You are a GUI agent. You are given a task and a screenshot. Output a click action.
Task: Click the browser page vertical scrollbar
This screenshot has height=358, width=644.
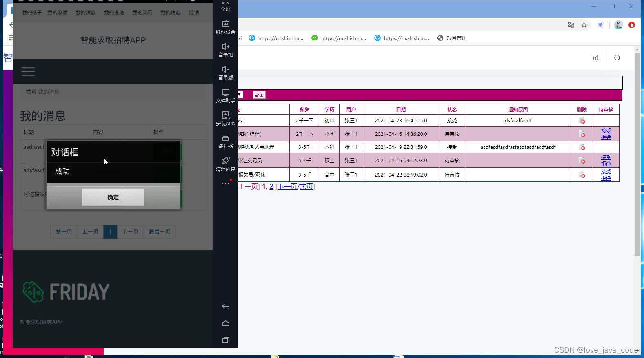click(x=637, y=155)
